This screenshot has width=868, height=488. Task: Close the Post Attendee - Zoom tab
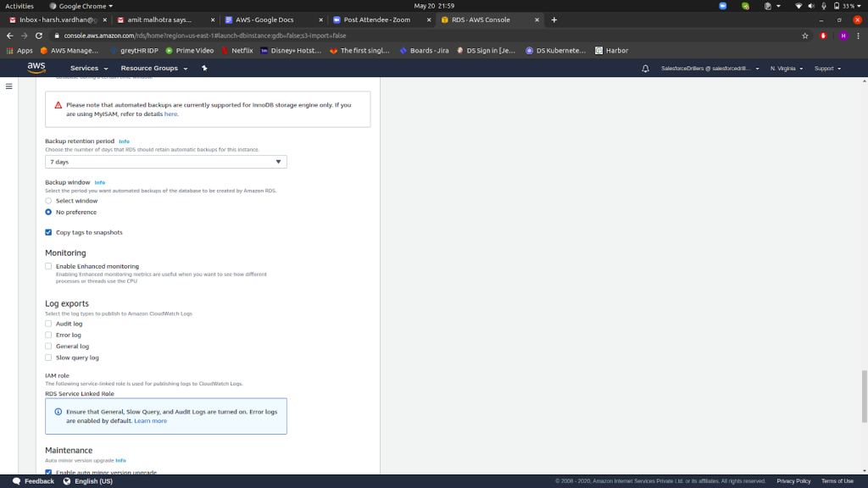pos(428,20)
